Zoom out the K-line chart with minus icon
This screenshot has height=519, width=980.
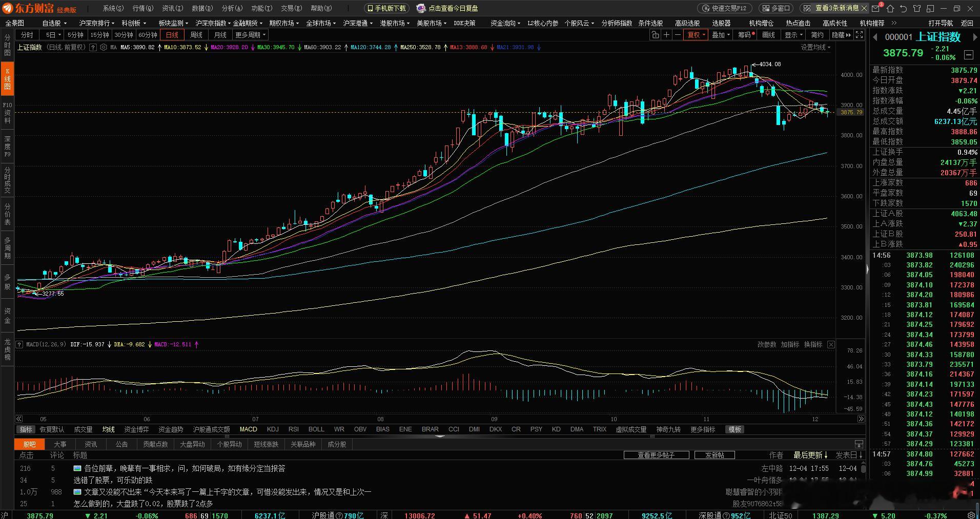pyautogui.click(x=678, y=35)
